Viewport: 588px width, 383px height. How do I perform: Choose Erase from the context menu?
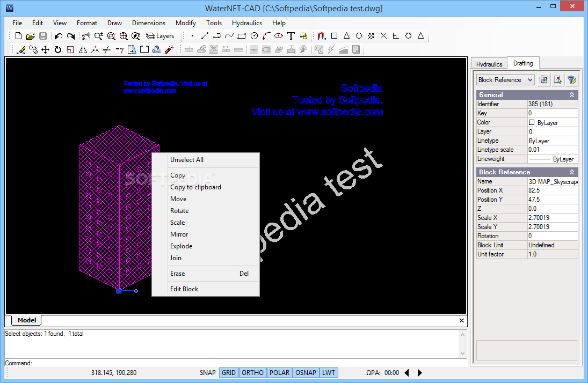pyautogui.click(x=206, y=274)
